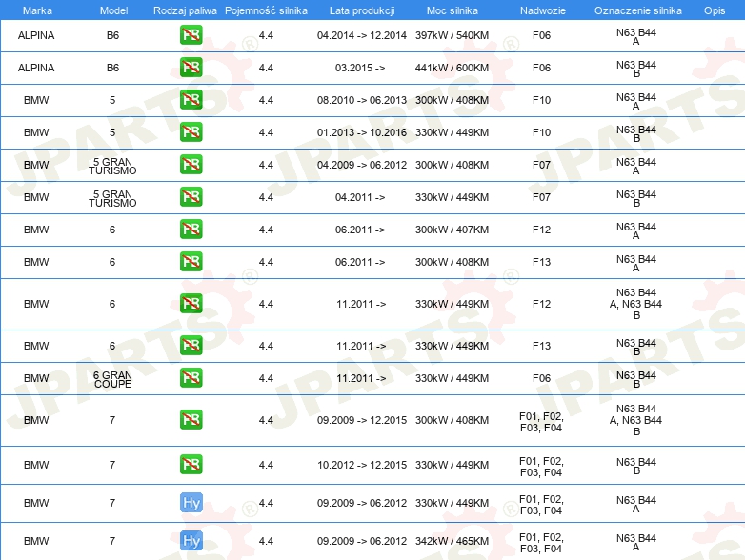Click hybrid Hy icon in 342kW BMW 7 row
Image resolution: width=745 pixels, height=560 pixels.
(x=191, y=541)
